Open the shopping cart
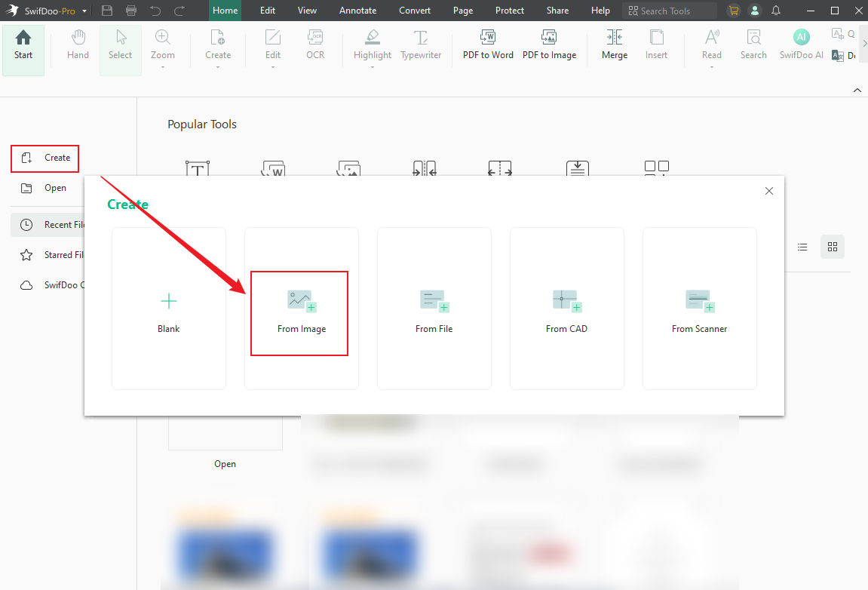The width and height of the screenshot is (868, 590). pos(733,10)
